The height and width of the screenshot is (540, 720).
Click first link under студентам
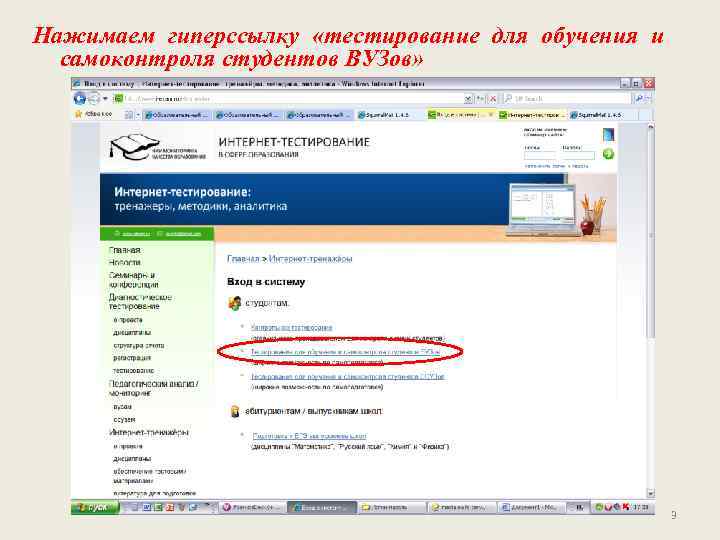[291, 327]
